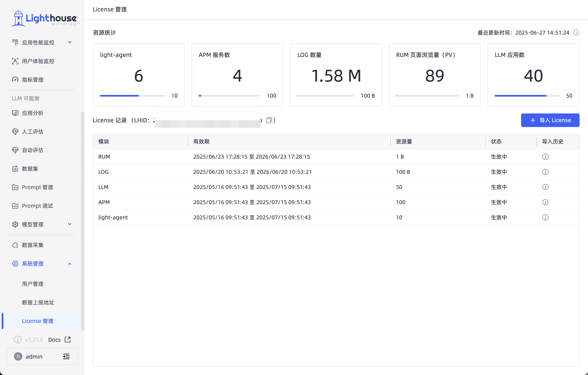Open the Docs link

(54, 340)
